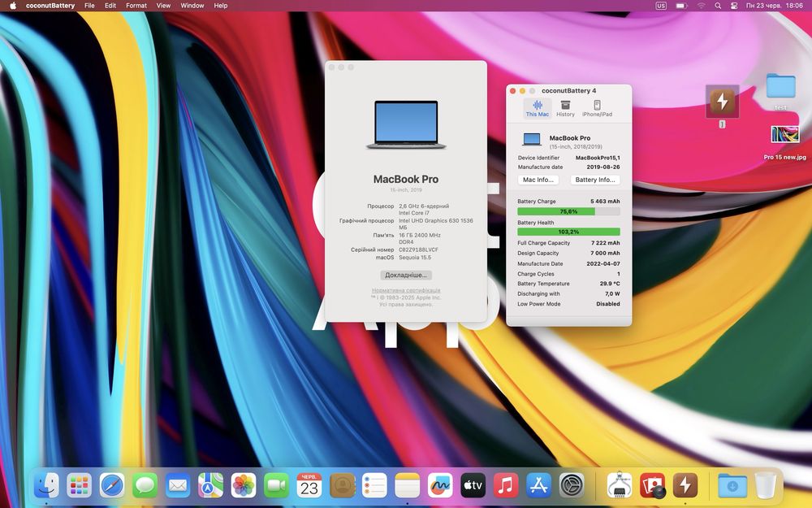Click the Battery Temperature 29.9 °C value
Image resolution: width=812 pixels, height=508 pixels.
coord(610,284)
